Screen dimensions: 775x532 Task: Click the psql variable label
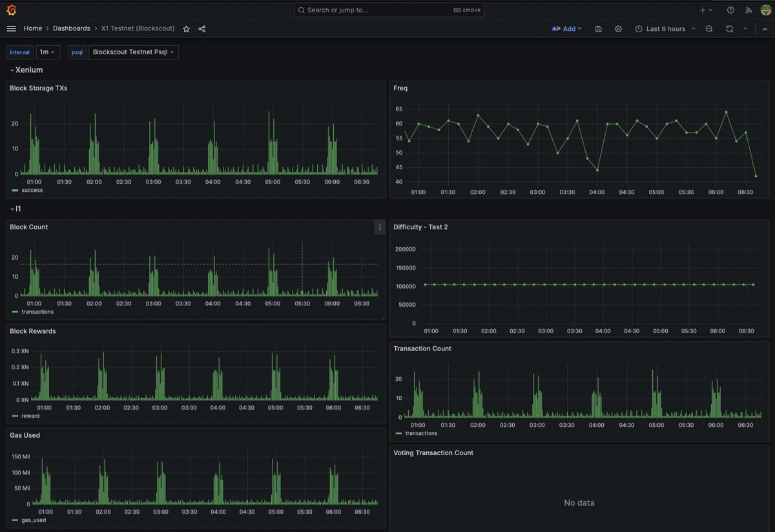(77, 52)
